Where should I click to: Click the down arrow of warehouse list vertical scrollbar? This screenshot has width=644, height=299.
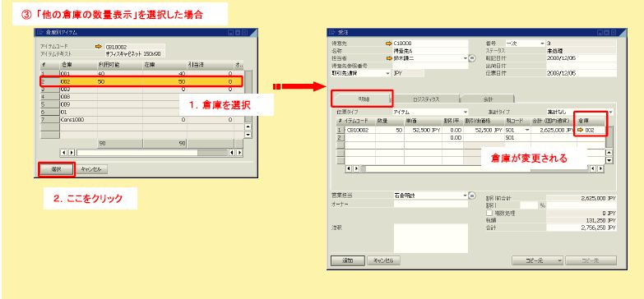click(248, 135)
